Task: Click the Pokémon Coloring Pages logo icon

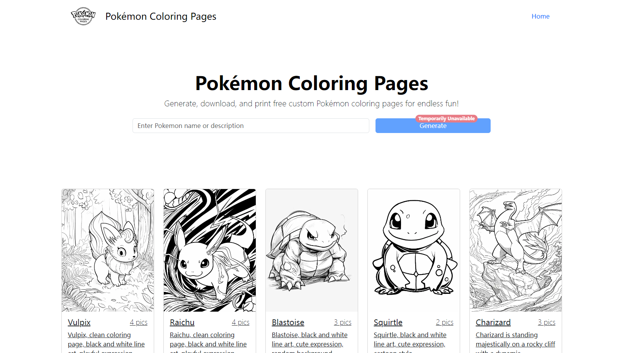Action: (83, 16)
